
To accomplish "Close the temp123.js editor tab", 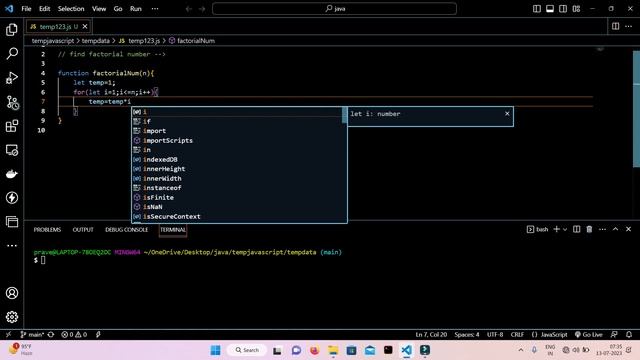I will pyautogui.click(x=85, y=26).
